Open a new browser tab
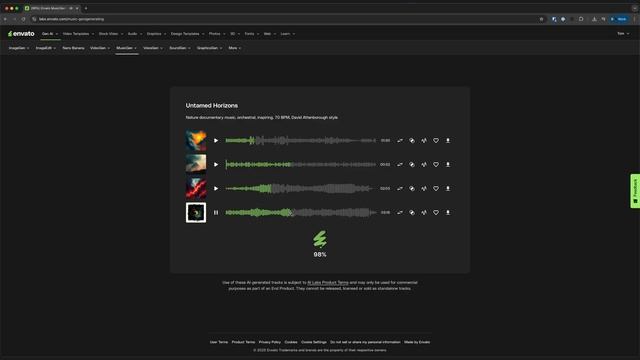 [86, 8]
